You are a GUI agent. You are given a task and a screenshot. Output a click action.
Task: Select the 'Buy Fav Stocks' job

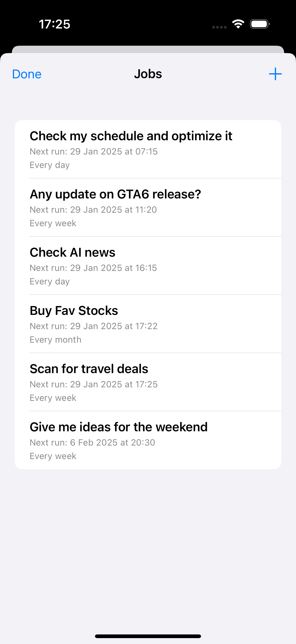[x=74, y=311]
